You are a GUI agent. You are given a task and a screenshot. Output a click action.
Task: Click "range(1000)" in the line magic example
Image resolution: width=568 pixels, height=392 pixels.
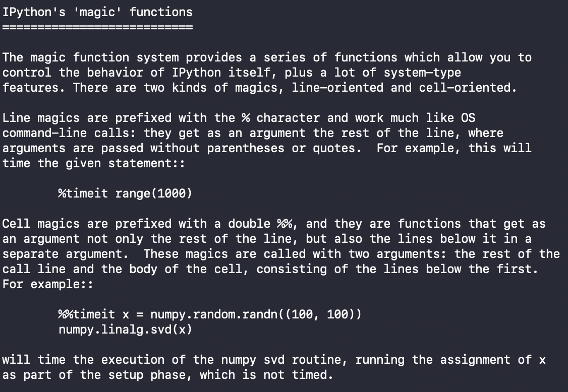153,193
